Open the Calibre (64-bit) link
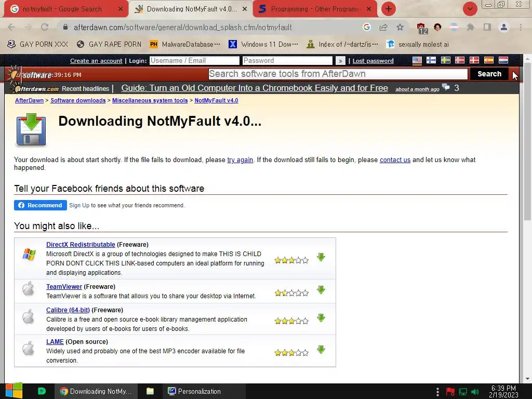Image resolution: width=532 pixels, height=399 pixels. [x=68, y=310]
